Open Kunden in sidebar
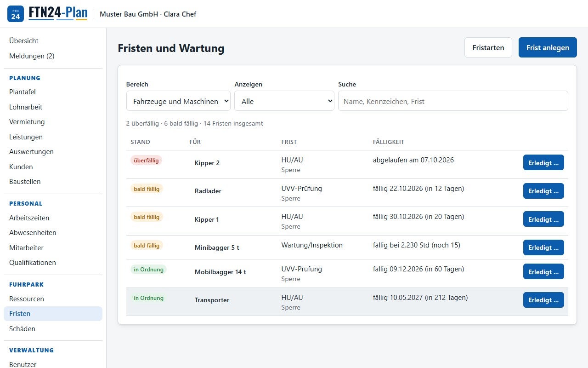The image size is (588, 368). 53,167
